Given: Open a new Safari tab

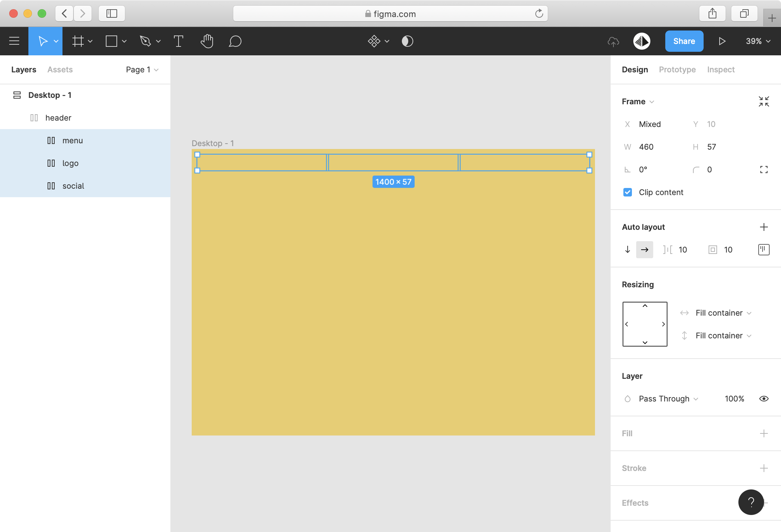Looking at the screenshot, I should pyautogui.click(x=772, y=18).
